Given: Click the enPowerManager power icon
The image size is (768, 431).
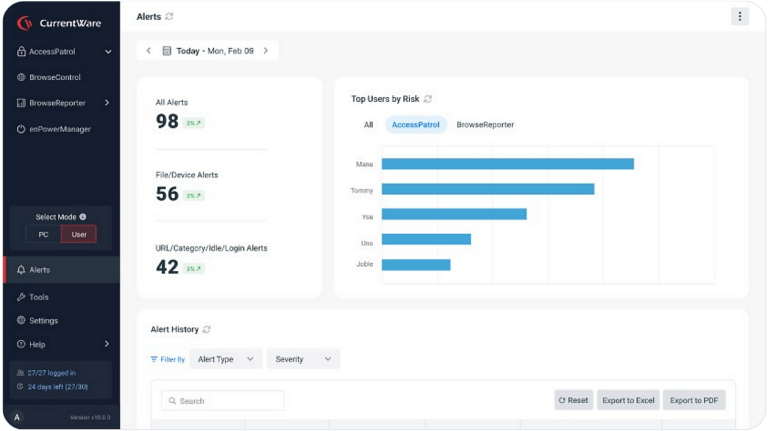Looking at the screenshot, I should pos(21,129).
